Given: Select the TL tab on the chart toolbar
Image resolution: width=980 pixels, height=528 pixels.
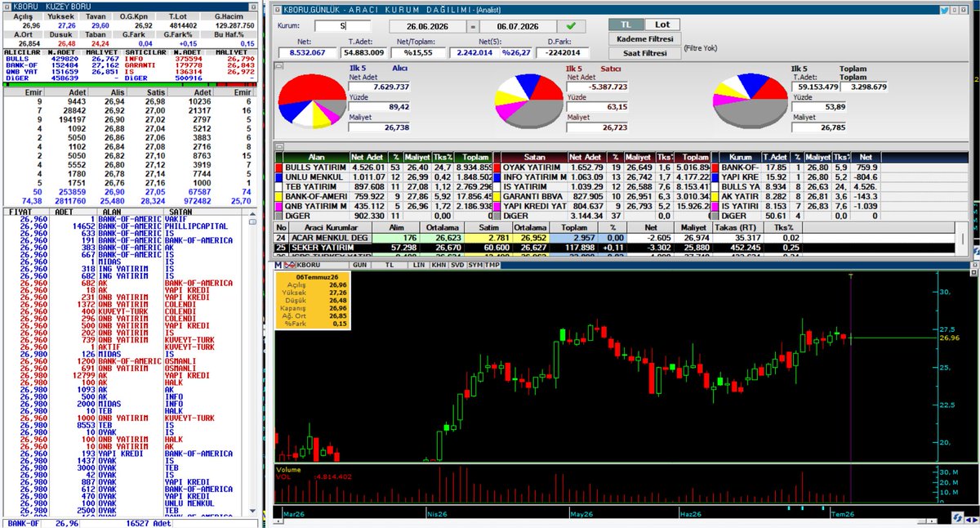Looking at the screenshot, I should 390,265.
